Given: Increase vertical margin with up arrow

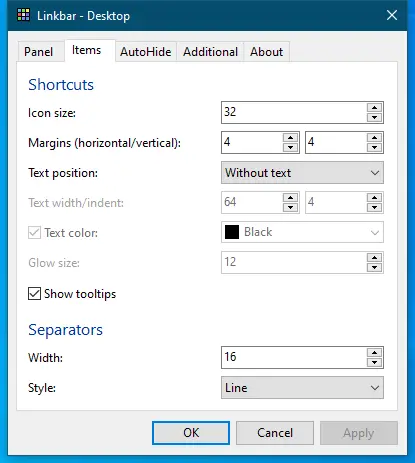Looking at the screenshot, I should pyautogui.click(x=374, y=138).
